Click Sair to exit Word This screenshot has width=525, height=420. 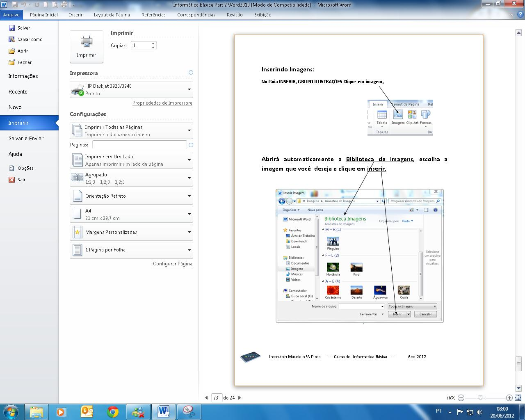click(17, 180)
